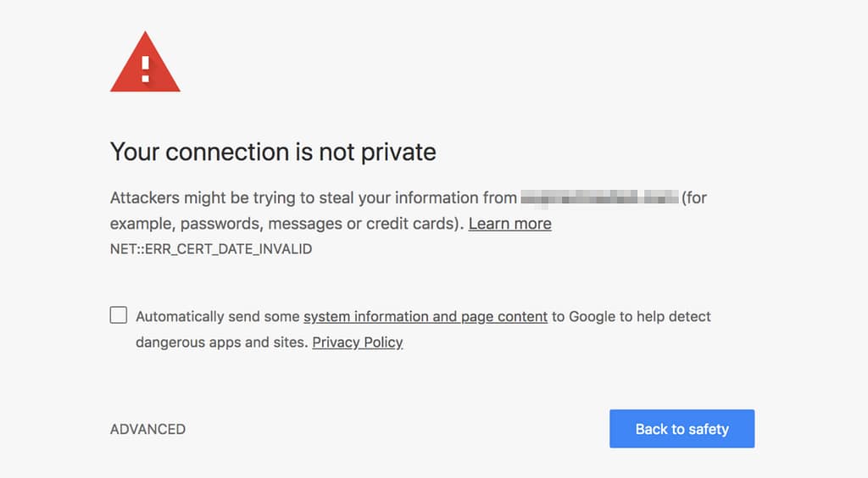Click the NET::ERR_CERT_DATE_INVALID error code
This screenshot has height=478, width=868.
click(211, 249)
